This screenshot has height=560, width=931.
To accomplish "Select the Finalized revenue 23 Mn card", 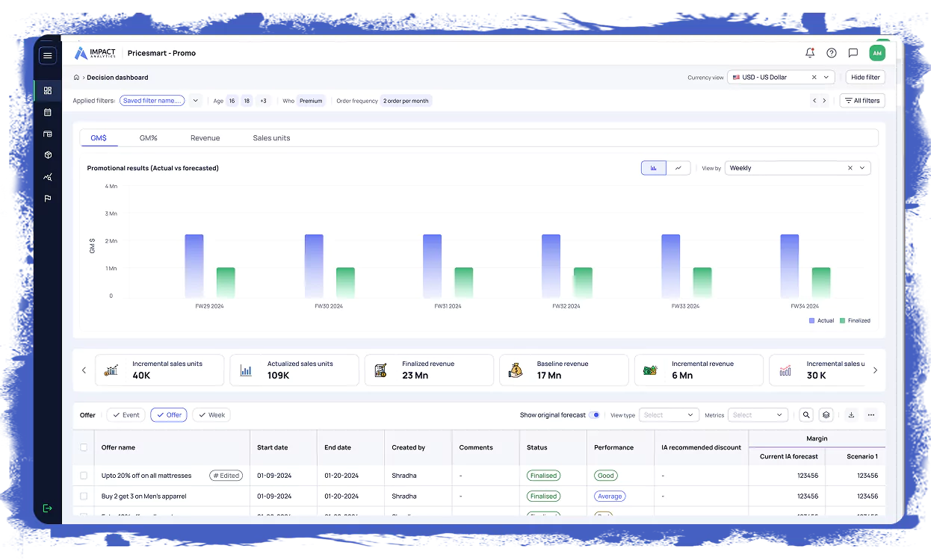I will point(429,370).
